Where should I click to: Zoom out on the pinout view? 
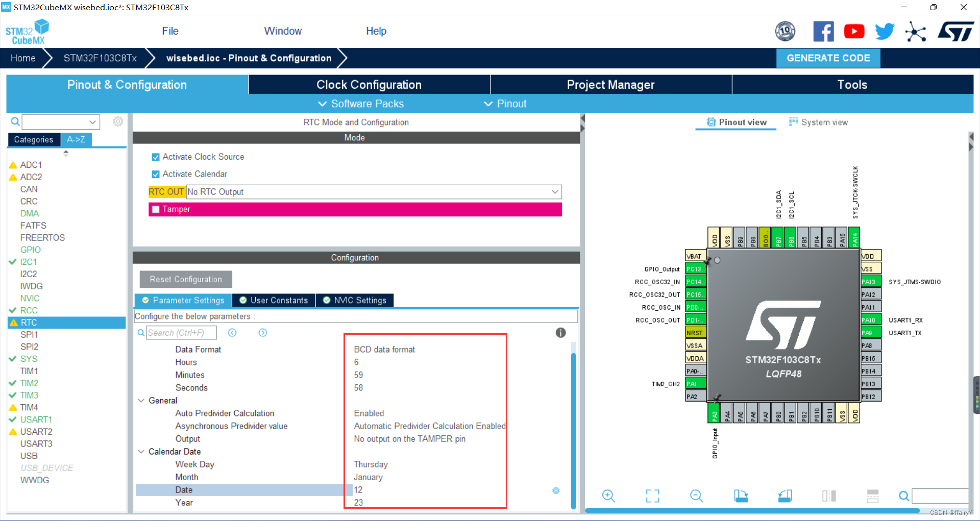(x=696, y=495)
